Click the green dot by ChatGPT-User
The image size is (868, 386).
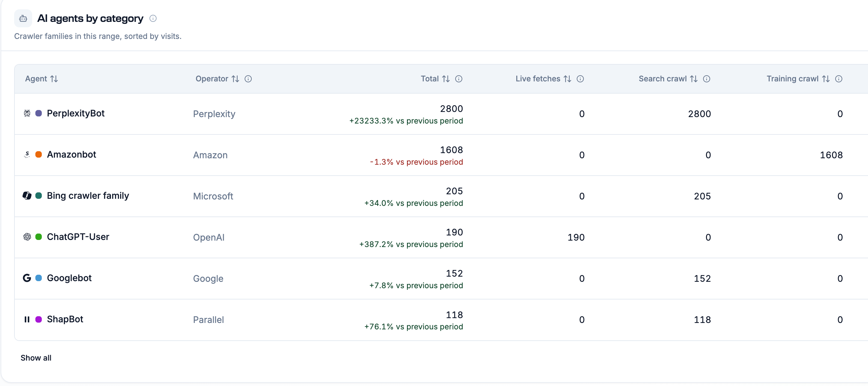(x=39, y=237)
